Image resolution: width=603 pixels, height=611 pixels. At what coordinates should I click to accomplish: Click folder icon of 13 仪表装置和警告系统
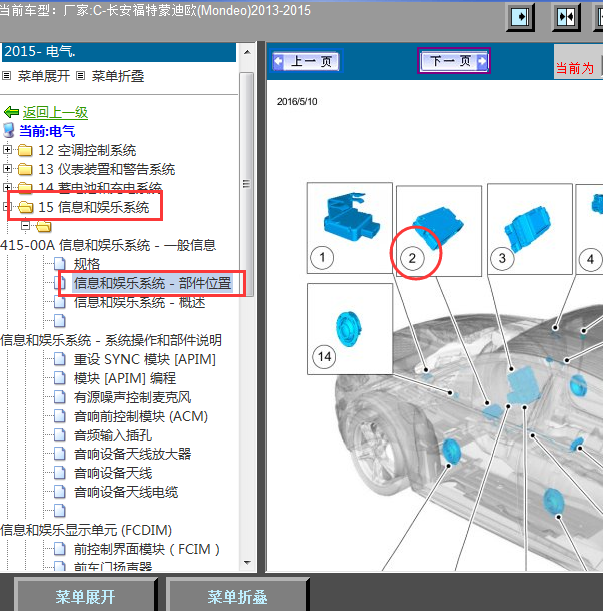click(25, 169)
